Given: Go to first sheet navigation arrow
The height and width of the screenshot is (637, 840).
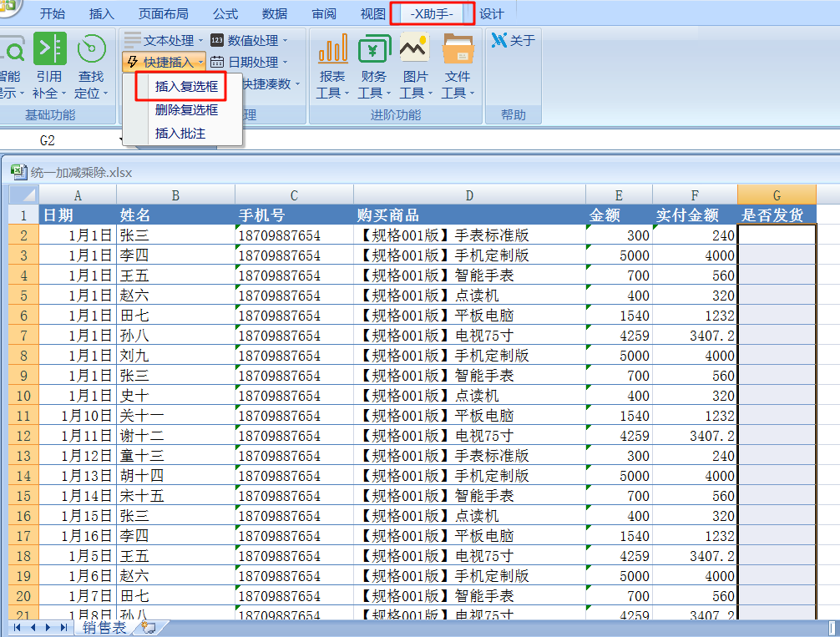Looking at the screenshot, I should pos(18,627).
